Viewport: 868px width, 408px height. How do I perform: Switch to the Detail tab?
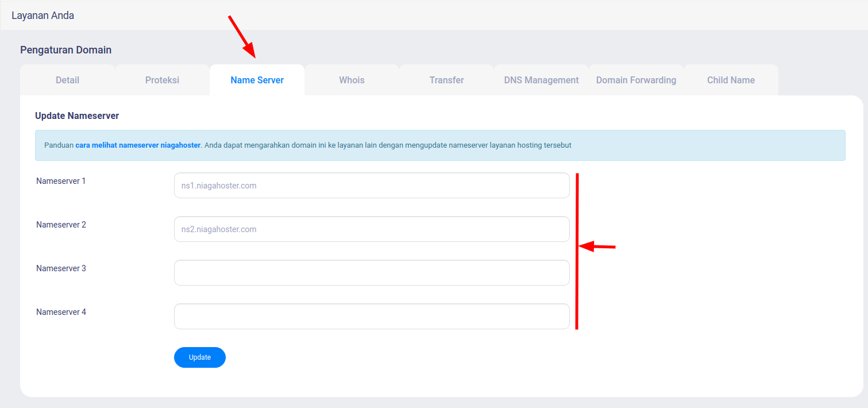[67, 80]
